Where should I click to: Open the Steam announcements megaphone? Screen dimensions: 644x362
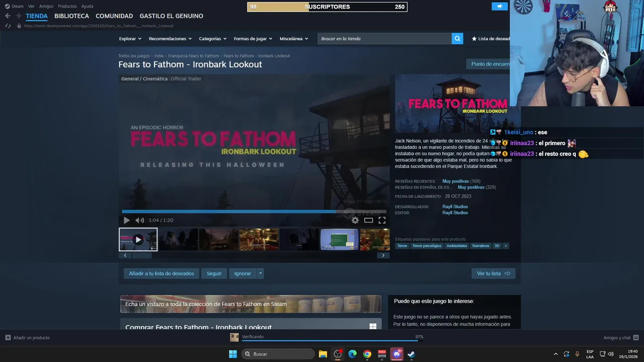500,7
